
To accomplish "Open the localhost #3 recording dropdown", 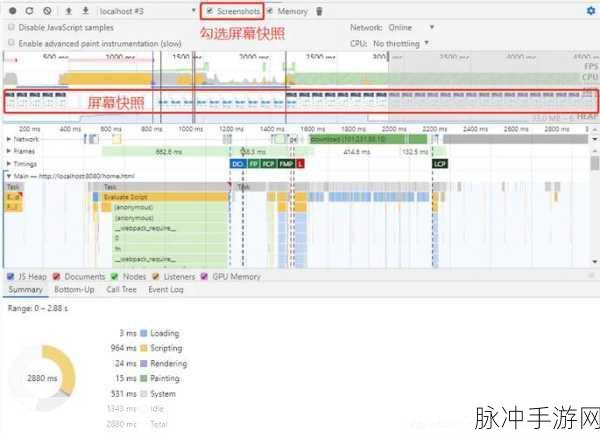I will point(147,11).
